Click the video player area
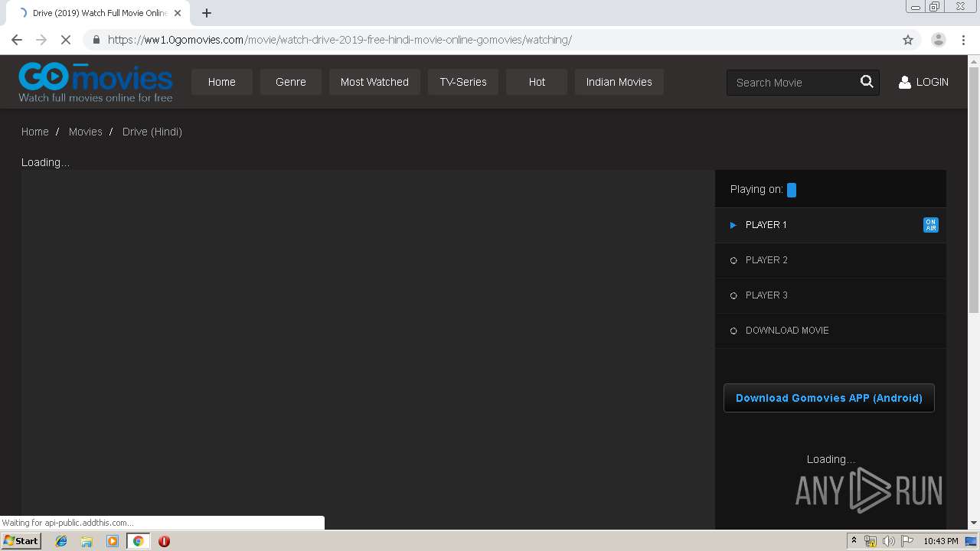Viewport: 980px width, 551px height. click(367, 349)
